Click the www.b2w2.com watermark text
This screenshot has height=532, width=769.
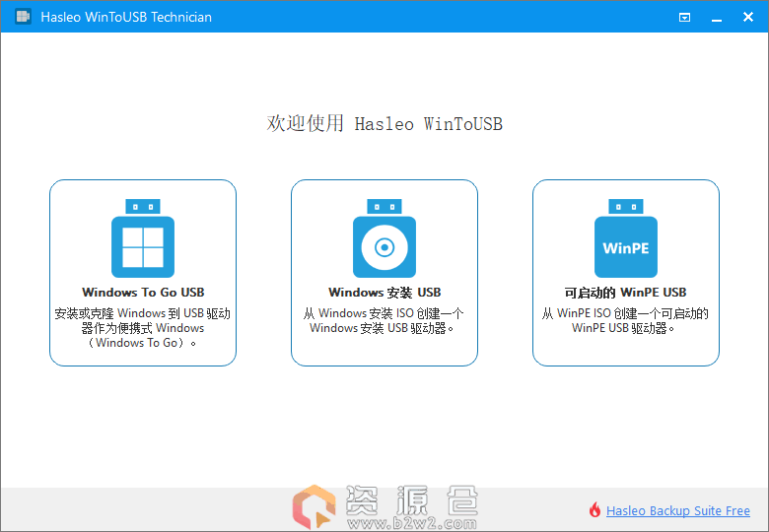(412, 523)
